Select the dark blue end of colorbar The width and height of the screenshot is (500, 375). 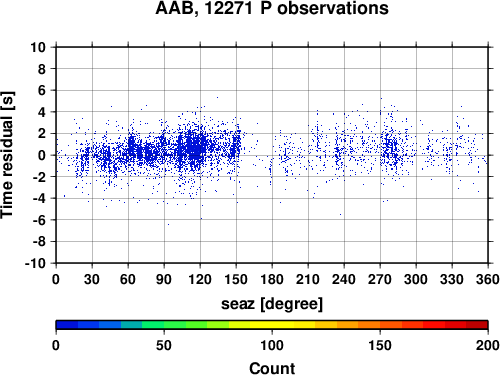pyautogui.click(x=67, y=325)
